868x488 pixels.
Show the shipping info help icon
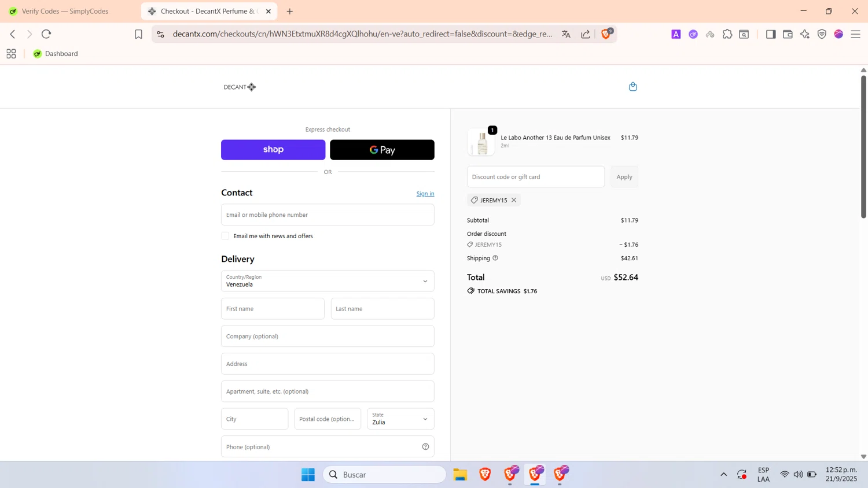coord(495,258)
